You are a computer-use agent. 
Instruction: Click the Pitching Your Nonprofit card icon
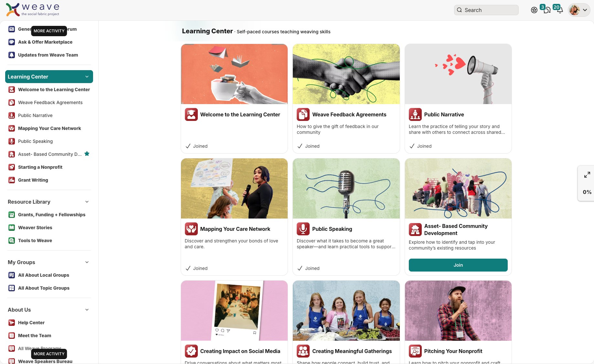click(x=415, y=351)
